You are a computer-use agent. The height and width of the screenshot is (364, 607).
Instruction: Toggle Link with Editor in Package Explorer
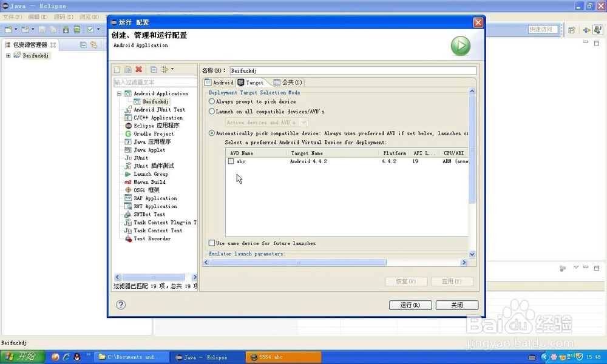(93, 45)
